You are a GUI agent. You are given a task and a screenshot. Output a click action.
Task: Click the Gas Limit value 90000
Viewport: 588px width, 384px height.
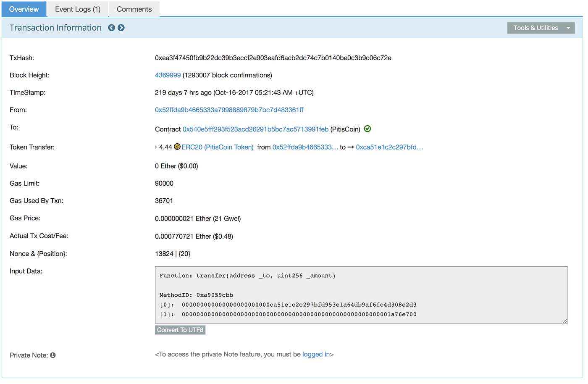164,183
